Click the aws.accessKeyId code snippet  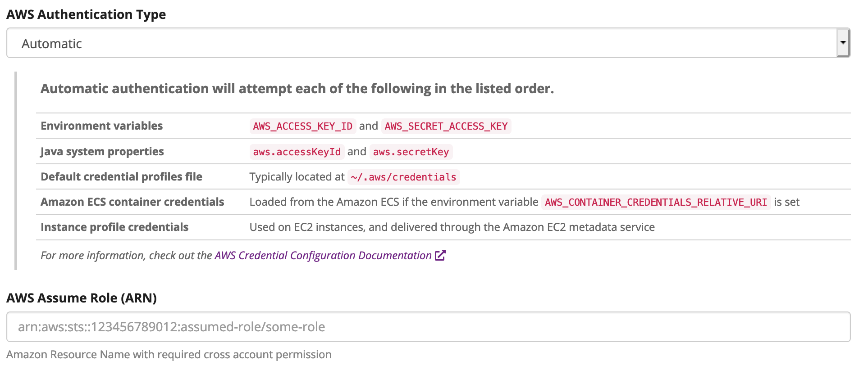tap(297, 152)
